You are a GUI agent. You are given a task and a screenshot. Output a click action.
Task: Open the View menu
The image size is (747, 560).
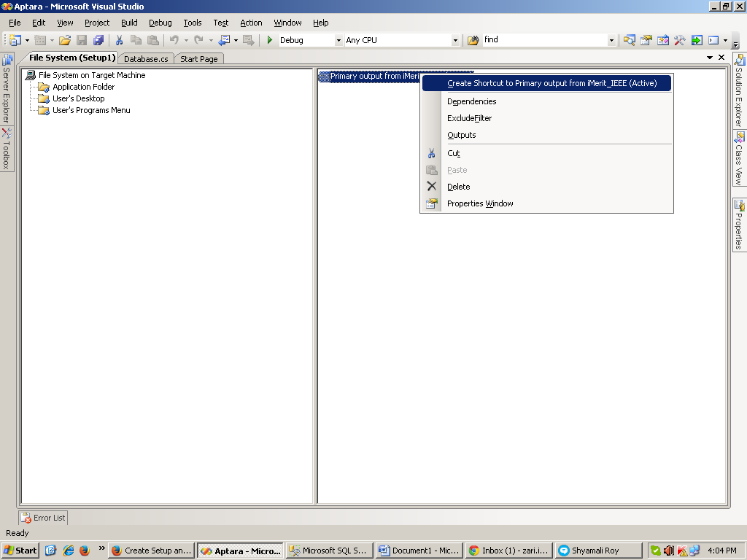click(65, 23)
